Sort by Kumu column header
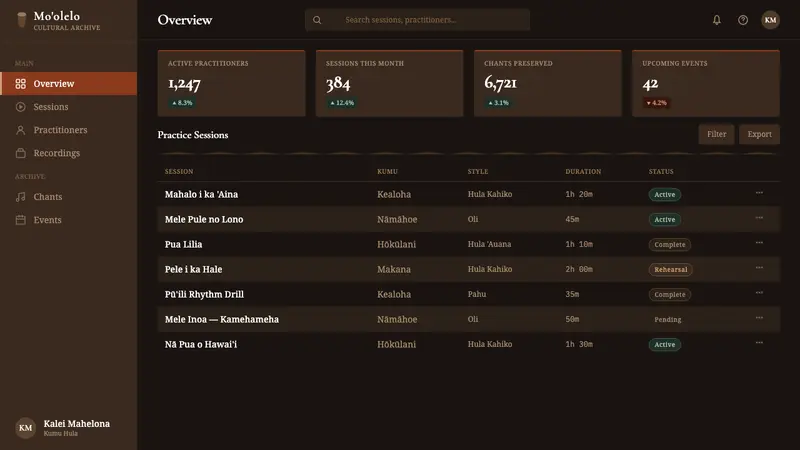The height and width of the screenshot is (450, 800). click(387, 171)
